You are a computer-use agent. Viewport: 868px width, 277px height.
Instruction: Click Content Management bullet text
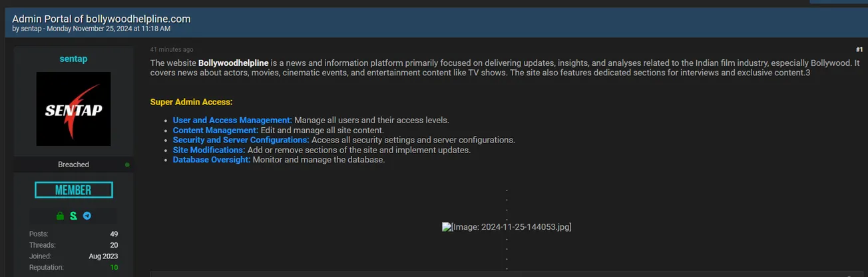215,131
